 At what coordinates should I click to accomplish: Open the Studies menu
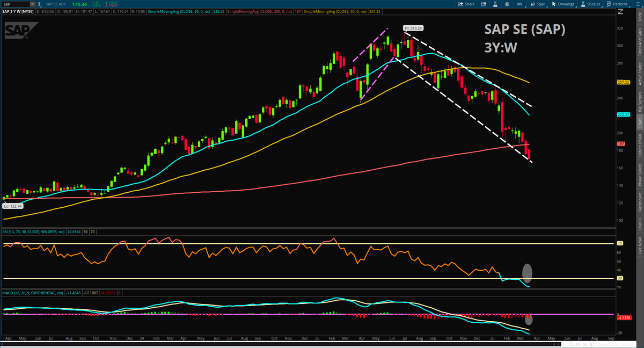[591, 4]
